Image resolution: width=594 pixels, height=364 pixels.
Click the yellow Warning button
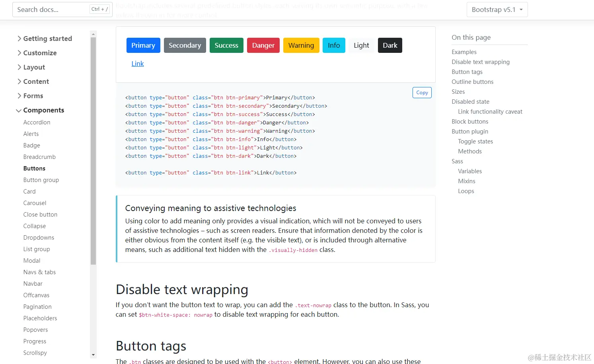(301, 45)
